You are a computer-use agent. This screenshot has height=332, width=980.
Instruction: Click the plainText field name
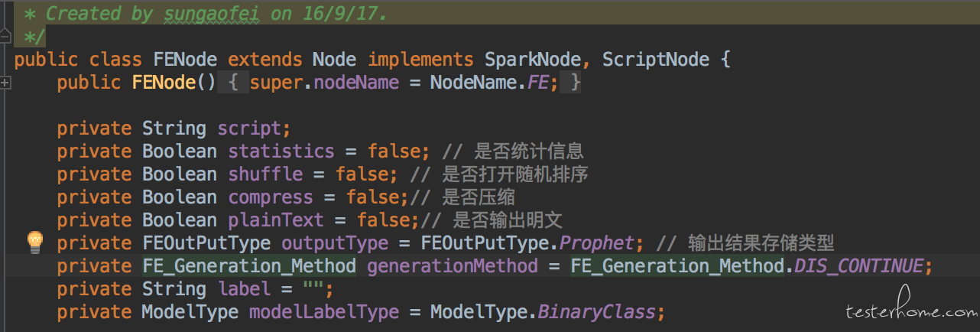tap(276, 220)
